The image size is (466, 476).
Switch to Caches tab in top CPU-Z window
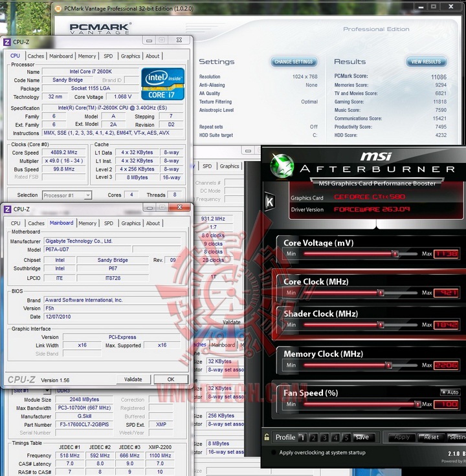(x=36, y=56)
